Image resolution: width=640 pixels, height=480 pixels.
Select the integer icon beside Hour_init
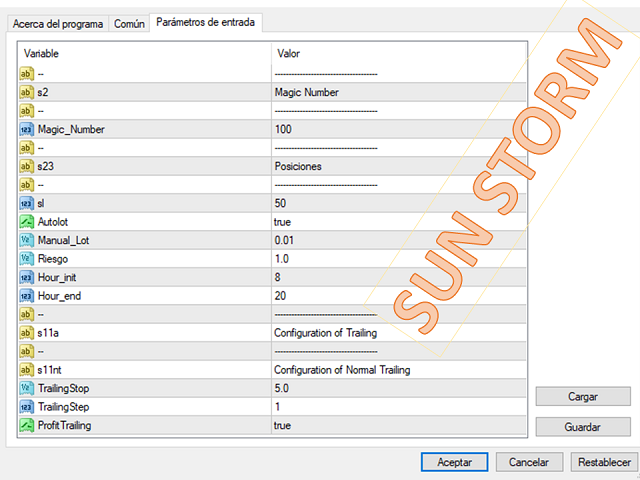click(x=27, y=278)
